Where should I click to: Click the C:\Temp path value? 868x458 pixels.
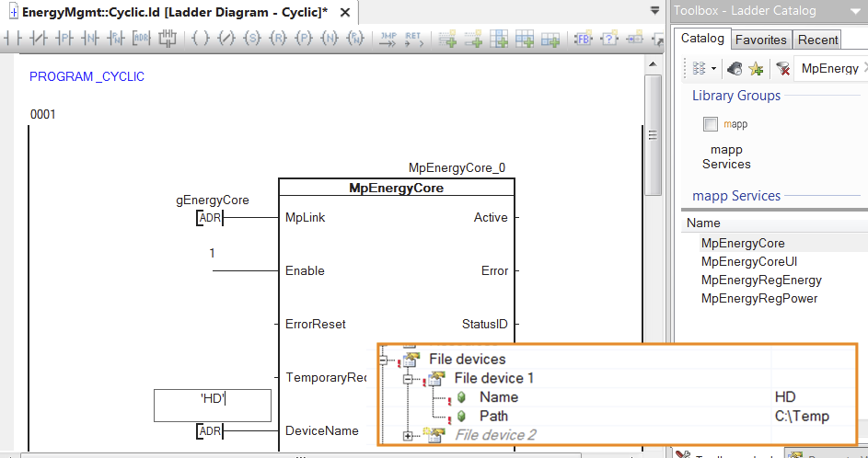pos(802,416)
